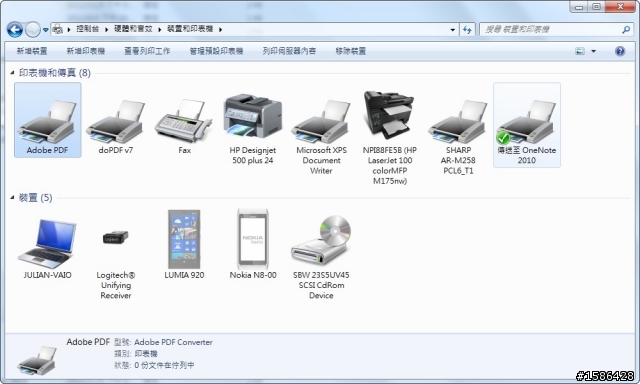This screenshot has width=640, height=384.
Task: Click the 類別 印表機 category value
Action: tap(146, 353)
